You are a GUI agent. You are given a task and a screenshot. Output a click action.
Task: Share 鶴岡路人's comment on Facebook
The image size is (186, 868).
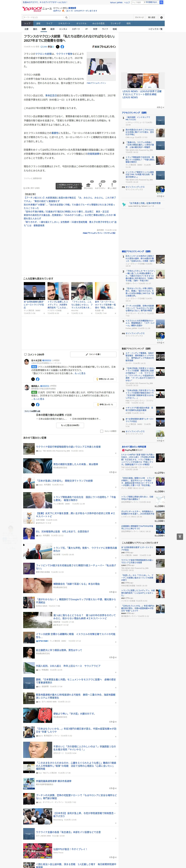point(38,404)
